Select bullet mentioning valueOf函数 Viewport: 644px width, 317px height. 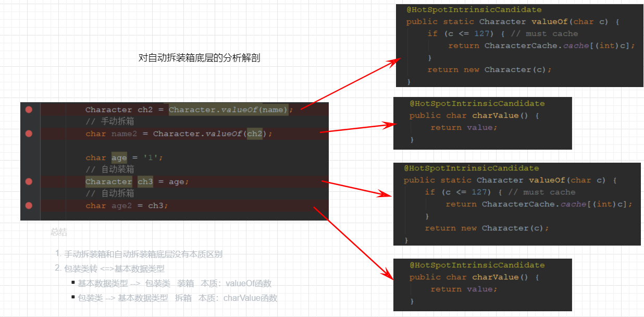pos(175,284)
